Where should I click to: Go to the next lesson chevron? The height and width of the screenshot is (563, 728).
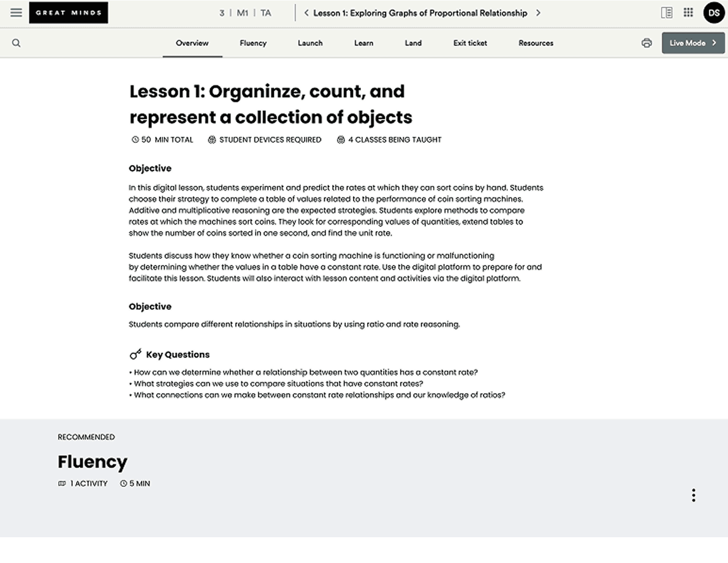point(538,13)
